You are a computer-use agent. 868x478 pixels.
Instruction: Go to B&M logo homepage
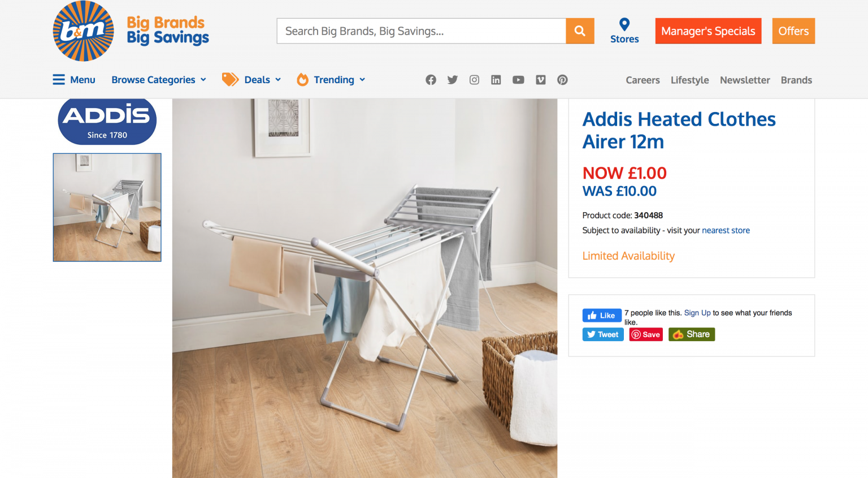131,31
